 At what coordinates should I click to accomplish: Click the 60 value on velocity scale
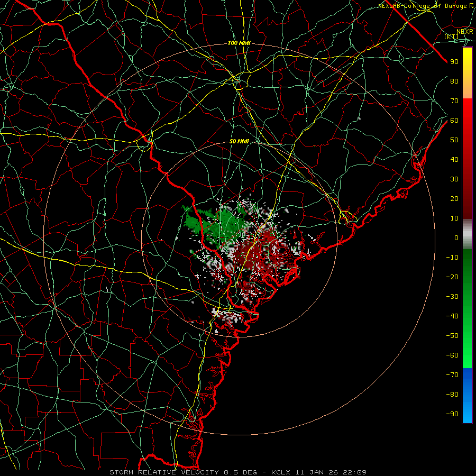click(454, 120)
